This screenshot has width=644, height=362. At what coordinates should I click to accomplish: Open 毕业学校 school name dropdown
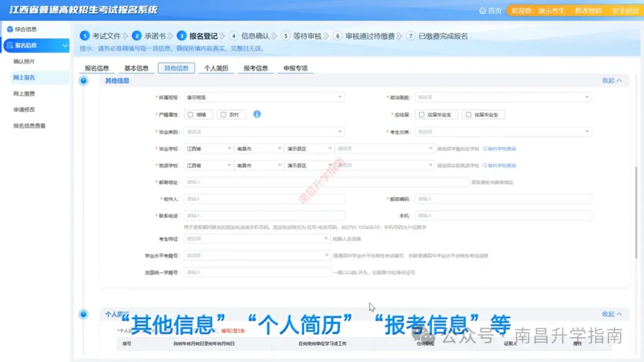click(385, 148)
